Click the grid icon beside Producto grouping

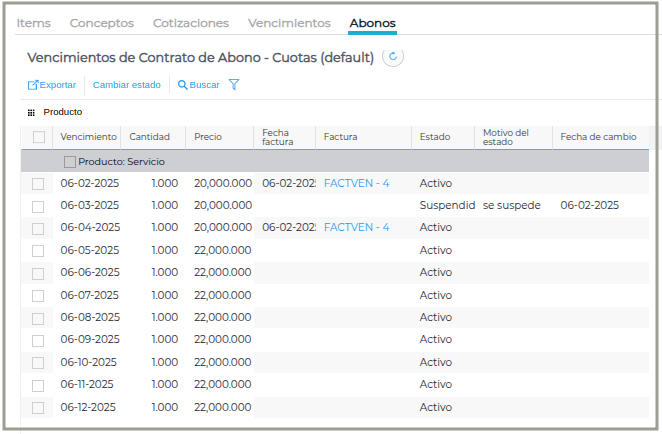[31, 113]
